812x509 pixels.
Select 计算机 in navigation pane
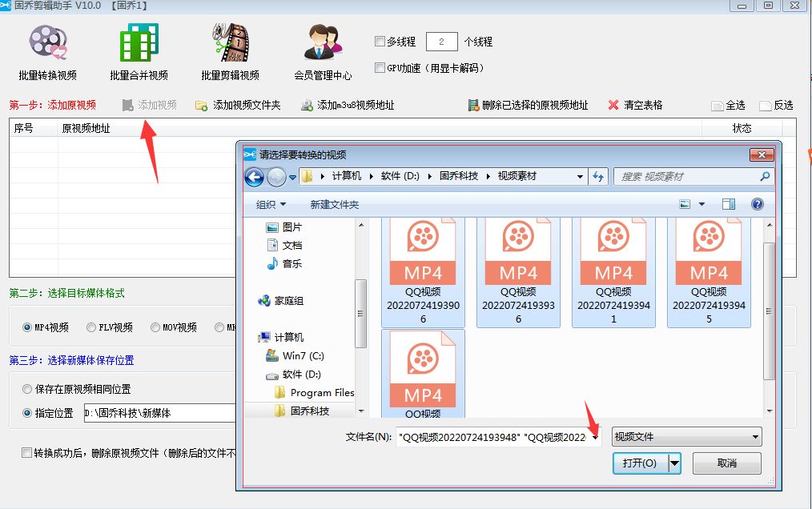(x=280, y=337)
